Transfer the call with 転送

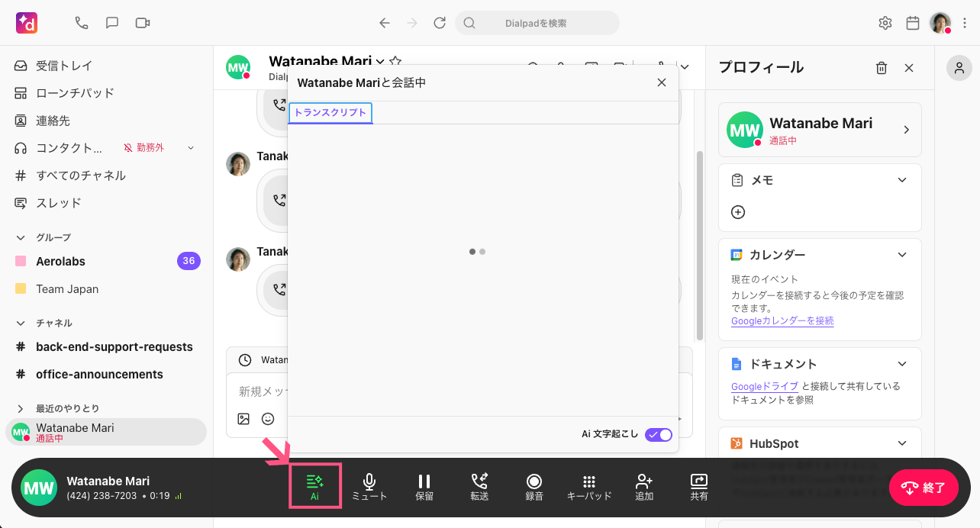(x=479, y=487)
